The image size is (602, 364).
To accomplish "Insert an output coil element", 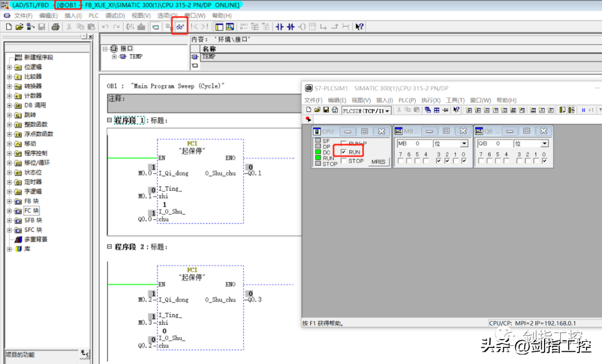I will [x=302, y=27].
